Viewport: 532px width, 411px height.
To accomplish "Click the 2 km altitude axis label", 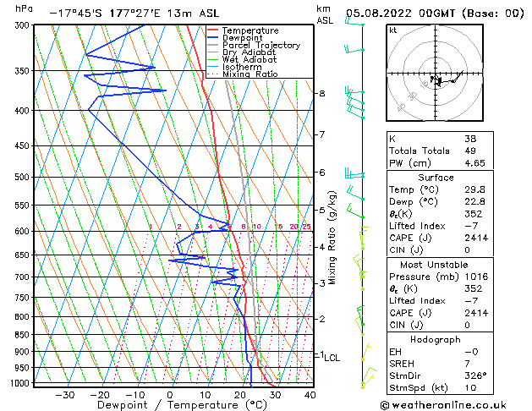I will pyautogui.click(x=322, y=319).
